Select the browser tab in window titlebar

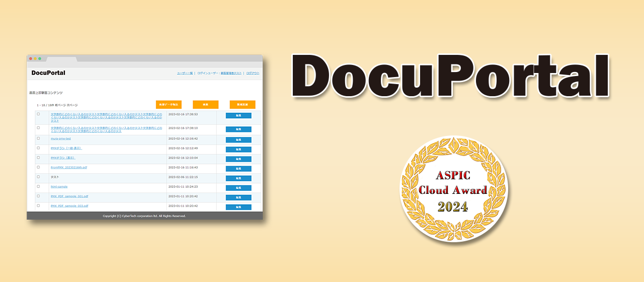click(61, 59)
